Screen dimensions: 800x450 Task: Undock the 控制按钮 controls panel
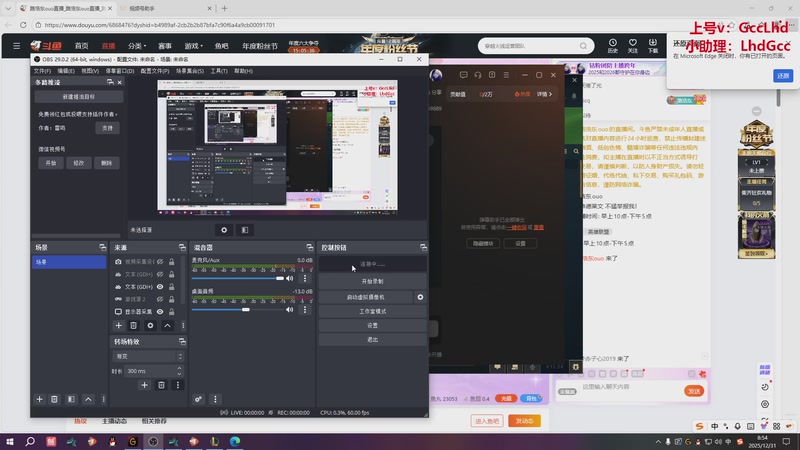423,247
